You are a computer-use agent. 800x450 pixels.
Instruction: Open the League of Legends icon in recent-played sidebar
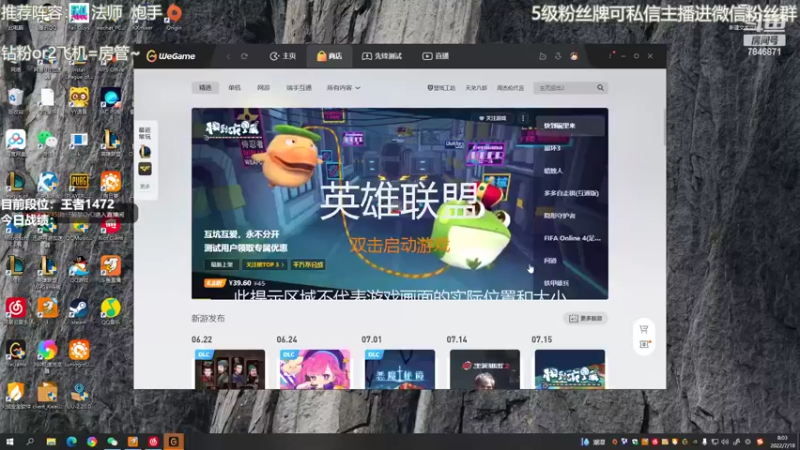145,152
